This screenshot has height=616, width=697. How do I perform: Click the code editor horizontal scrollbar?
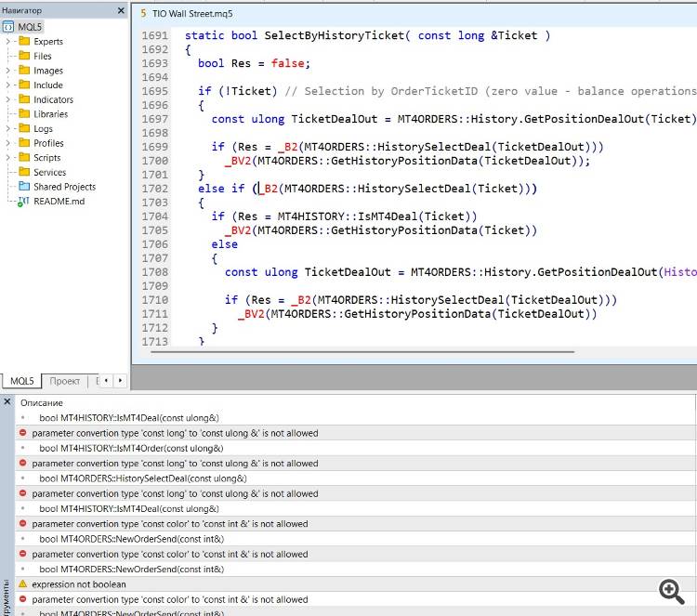[x=362, y=351]
